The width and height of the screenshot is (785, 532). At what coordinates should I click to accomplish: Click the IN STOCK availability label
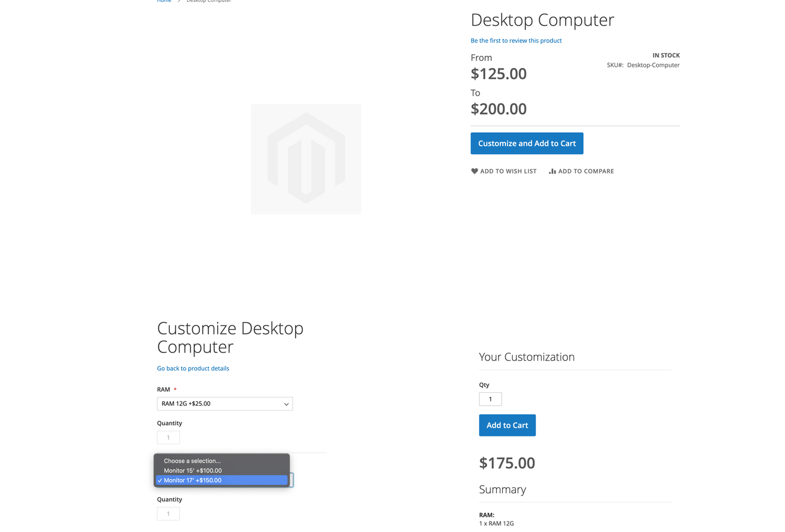[665, 55]
